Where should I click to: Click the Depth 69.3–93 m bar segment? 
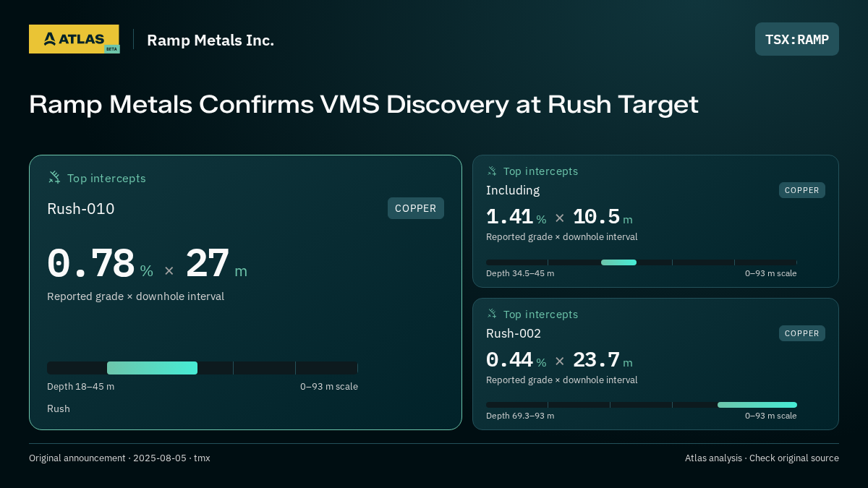pos(757,405)
